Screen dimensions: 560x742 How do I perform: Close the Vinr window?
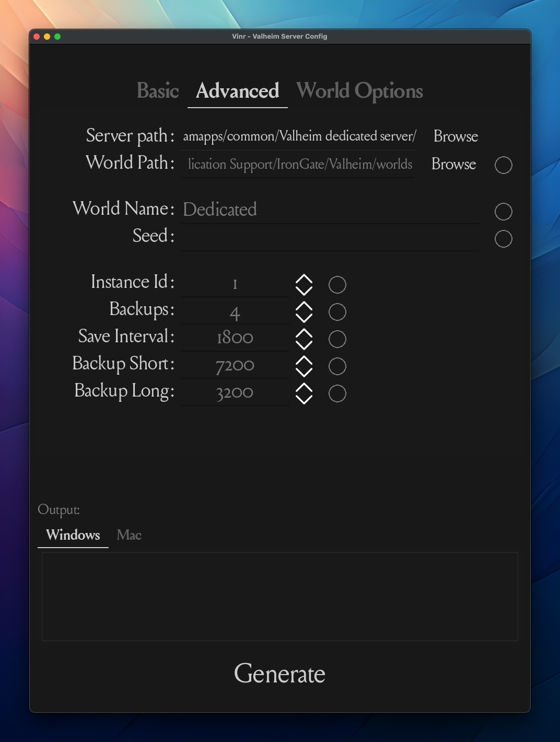click(x=37, y=37)
